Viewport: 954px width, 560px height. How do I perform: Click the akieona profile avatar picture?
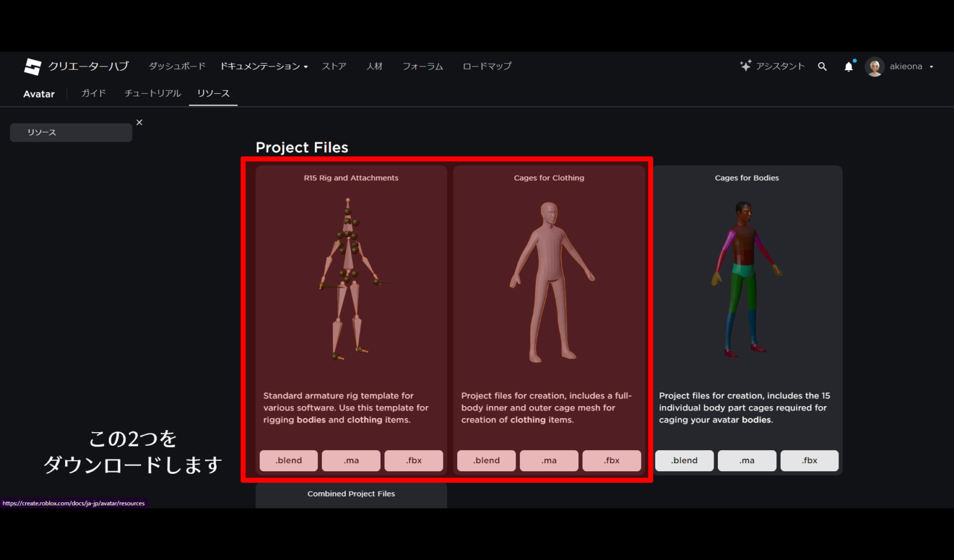[874, 66]
